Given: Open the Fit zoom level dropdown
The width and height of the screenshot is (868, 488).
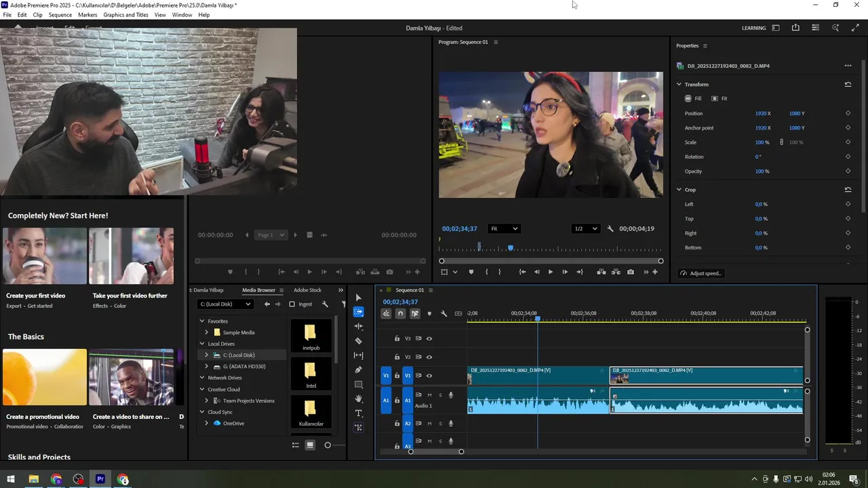Looking at the screenshot, I should point(504,228).
